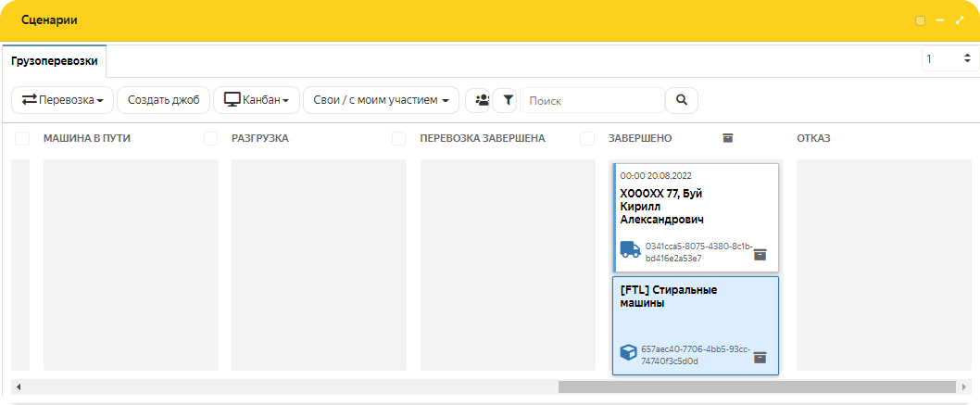Tick the Завершено column checkbox
Viewport: 980px width, 405px height.
click(x=587, y=138)
